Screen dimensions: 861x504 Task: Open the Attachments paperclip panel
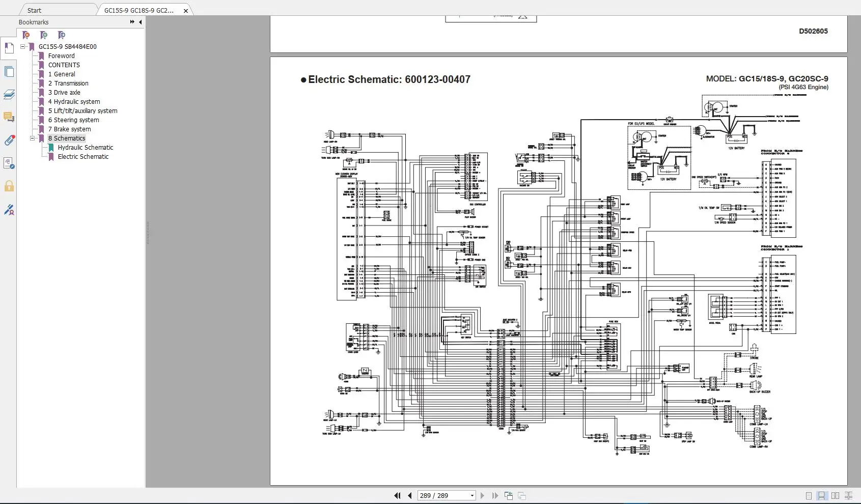coord(9,141)
